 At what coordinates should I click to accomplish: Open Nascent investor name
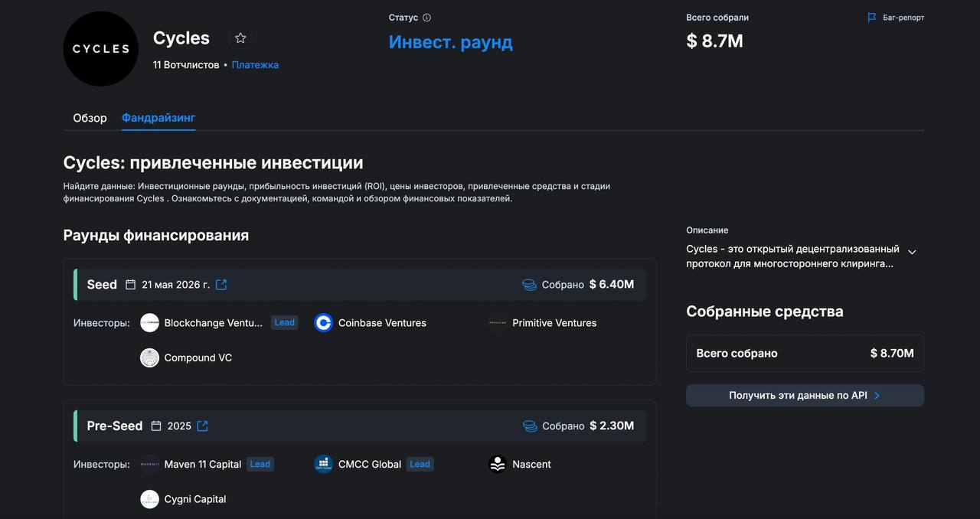tap(532, 465)
